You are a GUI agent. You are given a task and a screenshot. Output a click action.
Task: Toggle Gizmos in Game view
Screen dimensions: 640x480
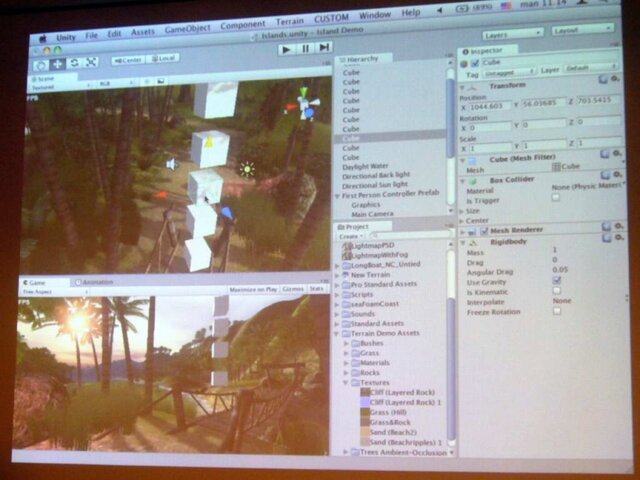point(293,289)
